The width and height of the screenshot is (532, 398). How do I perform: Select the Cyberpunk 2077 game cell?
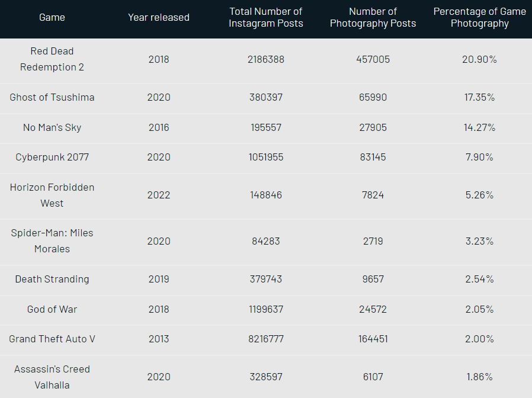(x=52, y=157)
